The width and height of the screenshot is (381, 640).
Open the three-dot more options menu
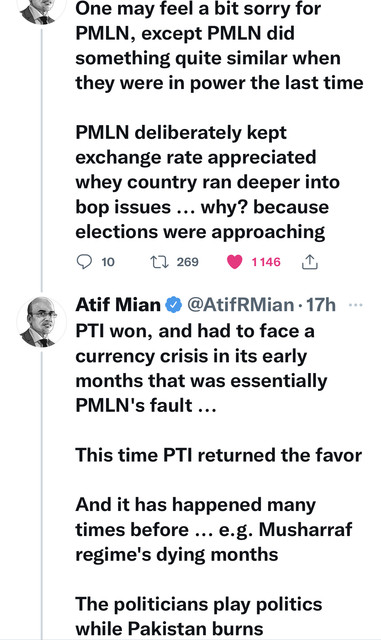coord(356,305)
